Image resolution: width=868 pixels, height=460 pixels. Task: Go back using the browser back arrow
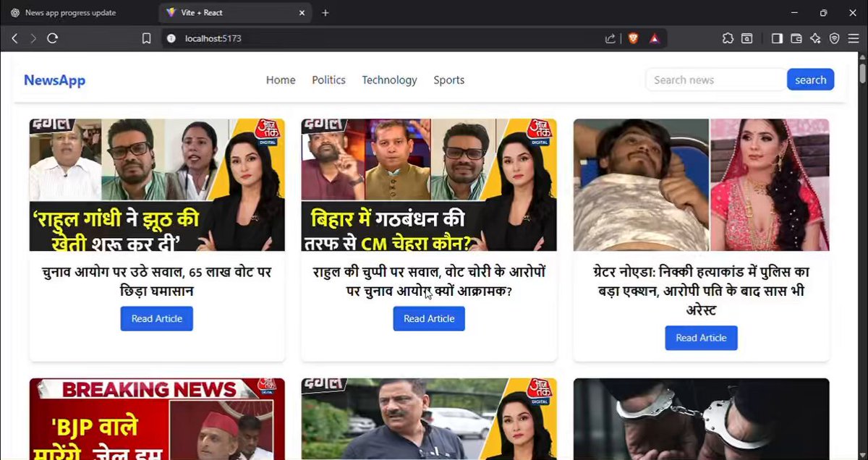click(x=14, y=38)
